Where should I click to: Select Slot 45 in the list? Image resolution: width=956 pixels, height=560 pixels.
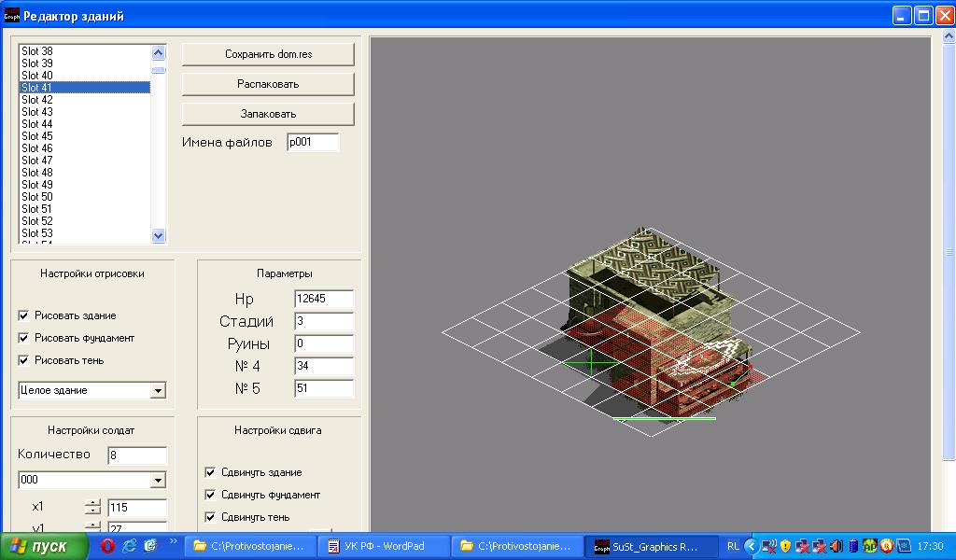(85, 136)
